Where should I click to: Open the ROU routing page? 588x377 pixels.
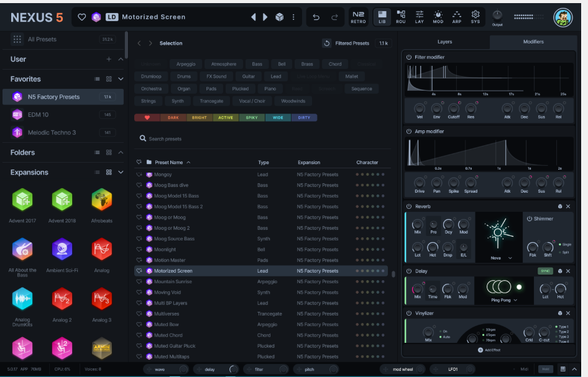point(401,17)
